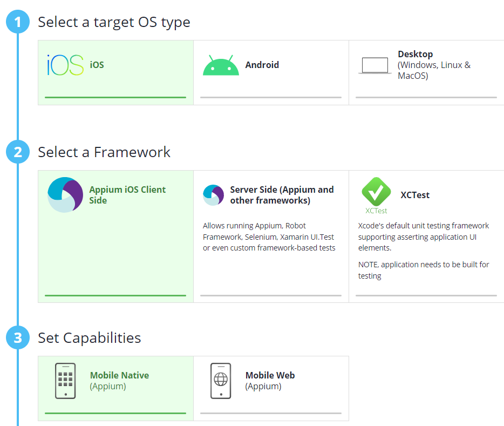Click the Server Side framework description text
The height and width of the screenshot is (426, 504).
269,236
